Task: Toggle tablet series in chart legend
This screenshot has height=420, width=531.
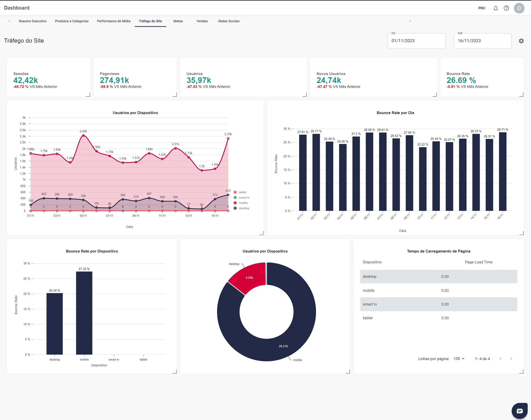Action: 242,192
